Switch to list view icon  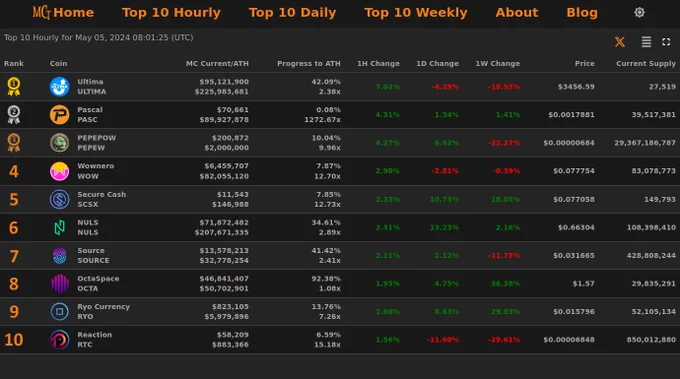pos(646,42)
